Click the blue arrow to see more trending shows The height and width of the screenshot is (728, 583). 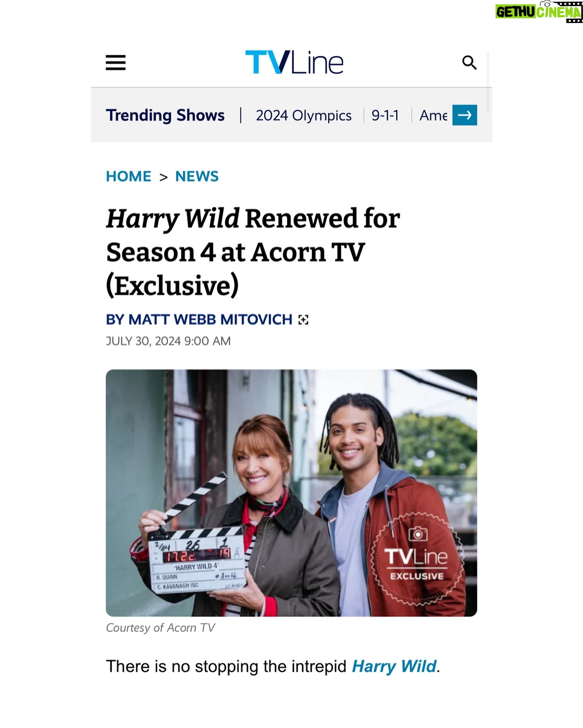464,115
